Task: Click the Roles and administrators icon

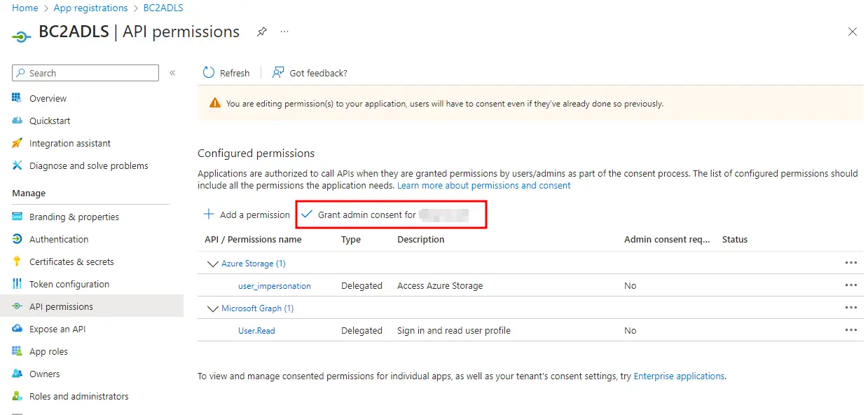Action: (x=17, y=396)
